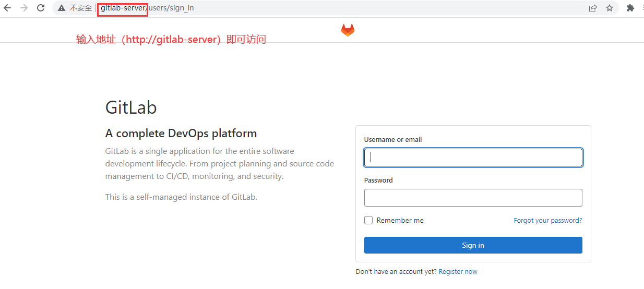The height and width of the screenshot is (289, 644).
Task: Tick the Remember me checkbox
Action: [x=368, y=220]
